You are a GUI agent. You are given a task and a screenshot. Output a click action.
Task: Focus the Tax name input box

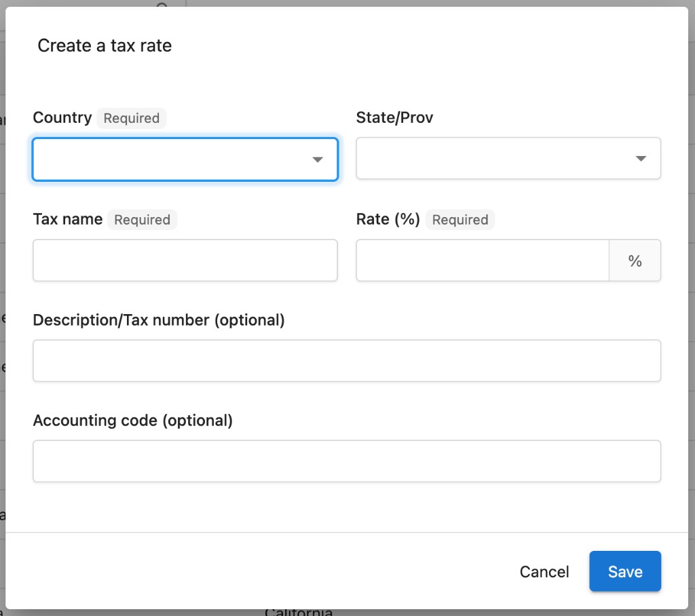tap(185, 260)
